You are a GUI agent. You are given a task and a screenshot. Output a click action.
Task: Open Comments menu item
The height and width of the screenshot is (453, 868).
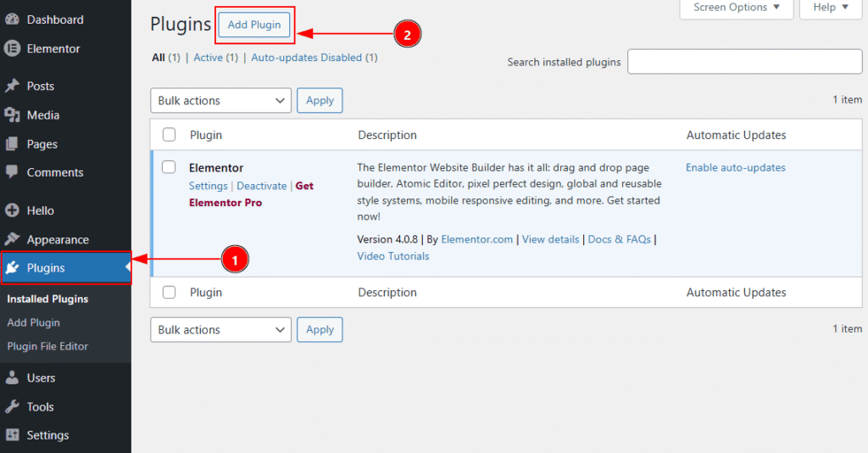pos(55,172)
